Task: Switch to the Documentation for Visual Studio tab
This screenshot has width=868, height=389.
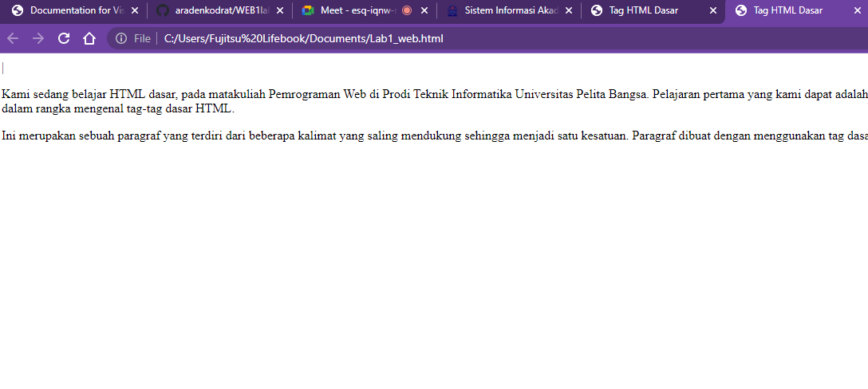Action: point(75,10)
